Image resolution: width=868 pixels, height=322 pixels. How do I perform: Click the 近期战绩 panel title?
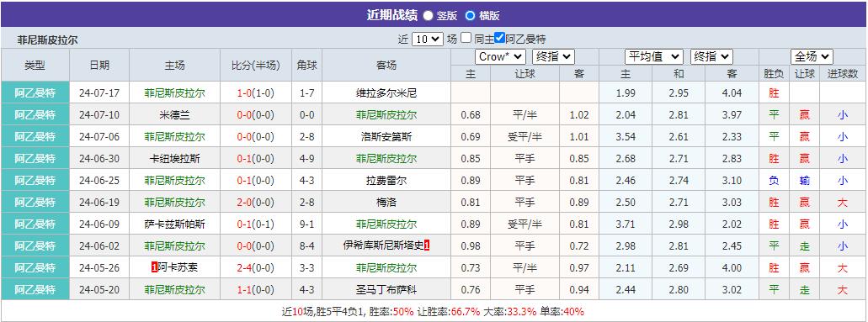[x=392, y=15]
